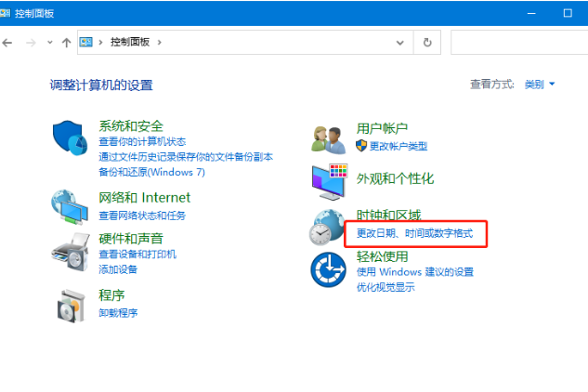Open the 程序 disc box icon
The width and height of the screenshot is (588, 392).
coord(72,306)
